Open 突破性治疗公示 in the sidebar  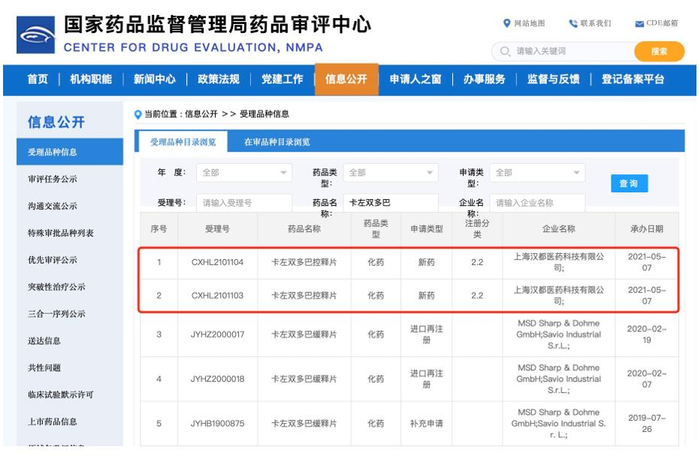[57, 287]
